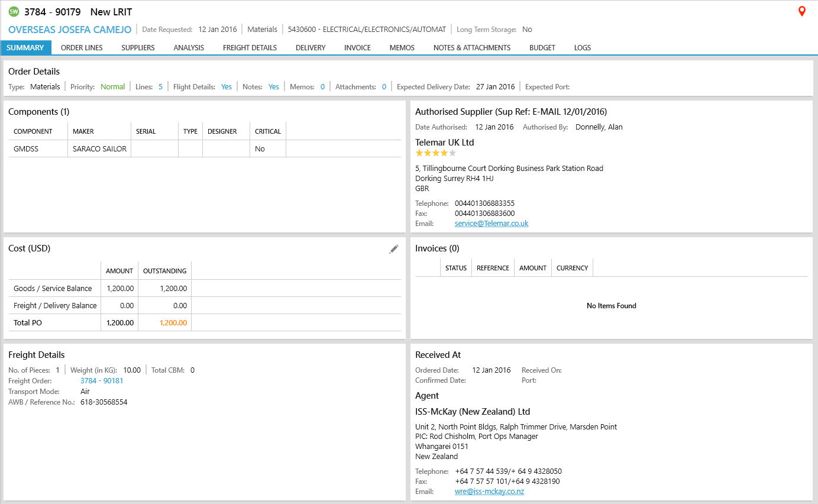Click the service@Telemar.co.uk email link
The width and height of the screenshot is (818, 504).
[x=491, y=224]
